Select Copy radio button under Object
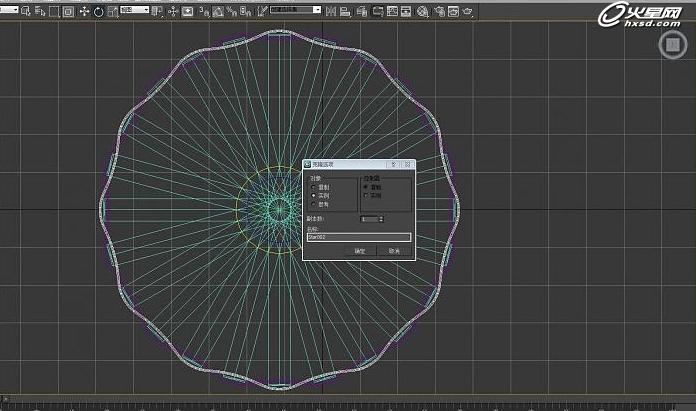The height and width of the screenshot is (411, 696). point(314,187)
